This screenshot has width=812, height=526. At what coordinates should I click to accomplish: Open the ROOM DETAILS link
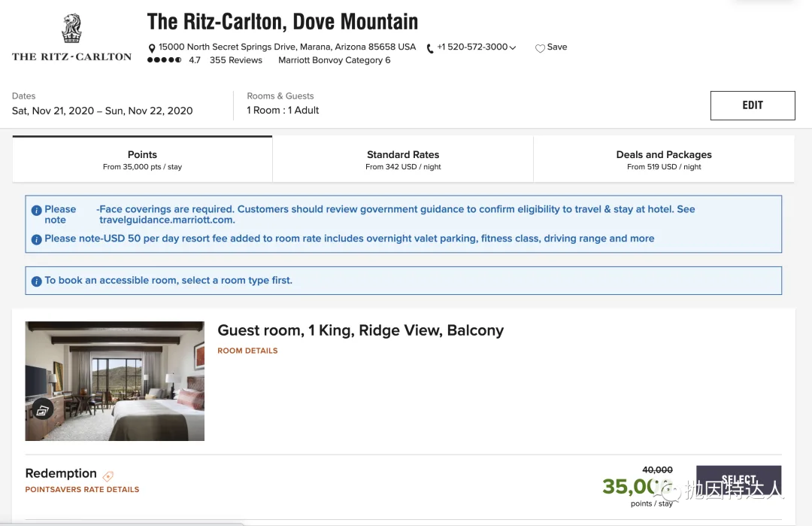(x=247, y=351)
